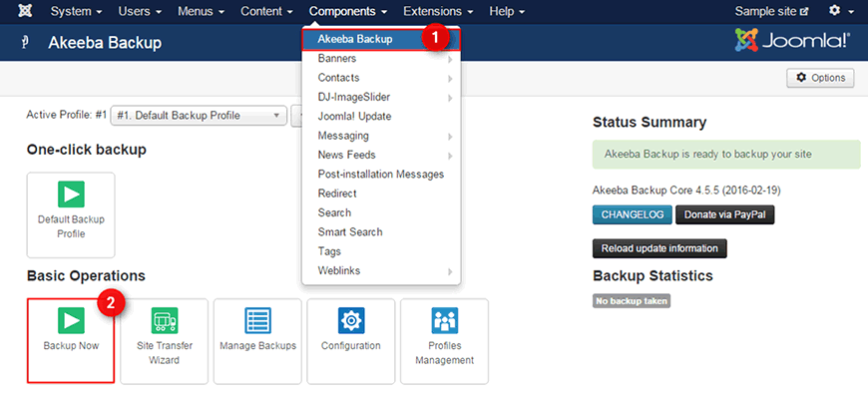This screenshot has height=395, width=868.
Task: Open the Extensions menu
Action: [438, 11]
